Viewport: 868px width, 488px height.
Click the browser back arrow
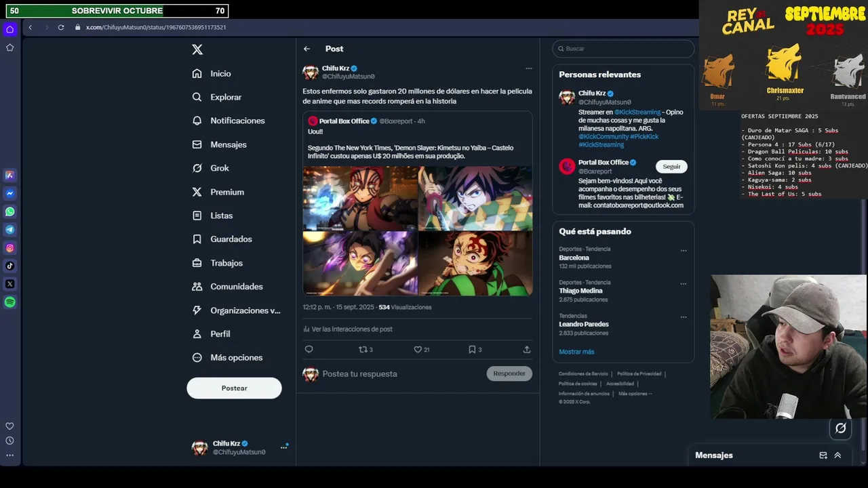pyautogui.click(x=30, y=27)
